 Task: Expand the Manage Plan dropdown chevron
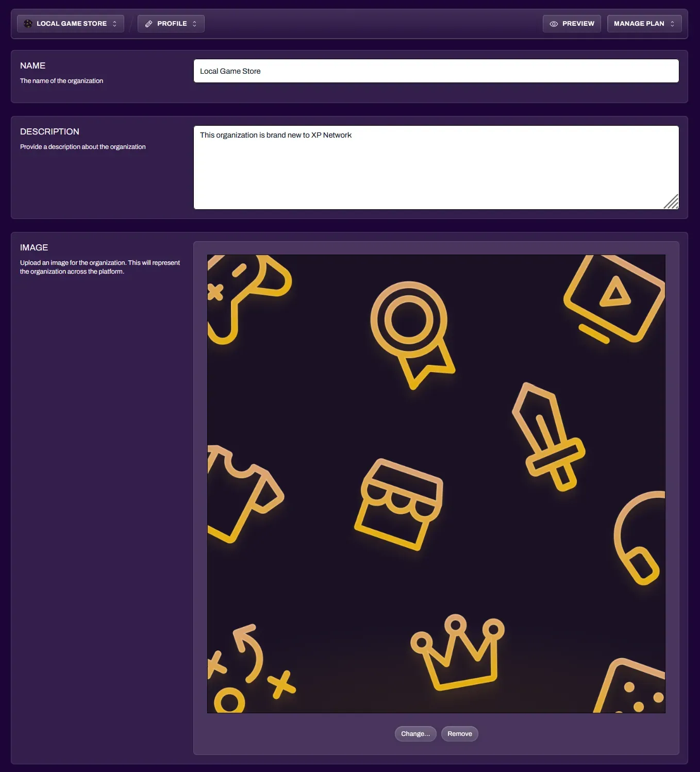click(x=672, y=24)
